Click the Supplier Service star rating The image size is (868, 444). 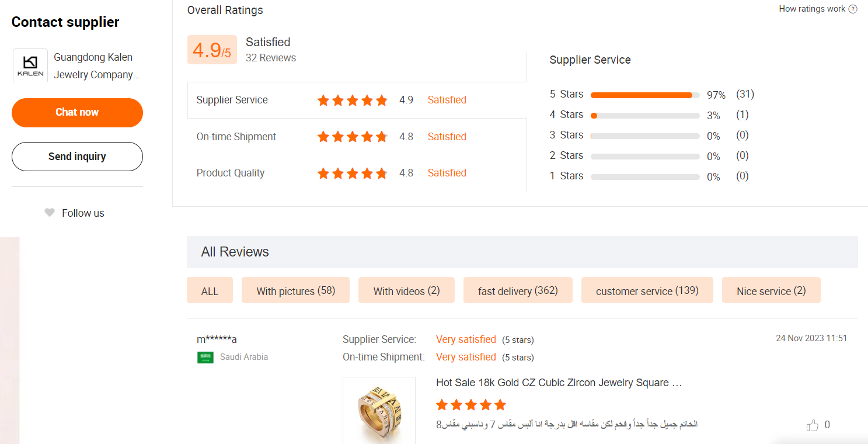pos(352,100)
